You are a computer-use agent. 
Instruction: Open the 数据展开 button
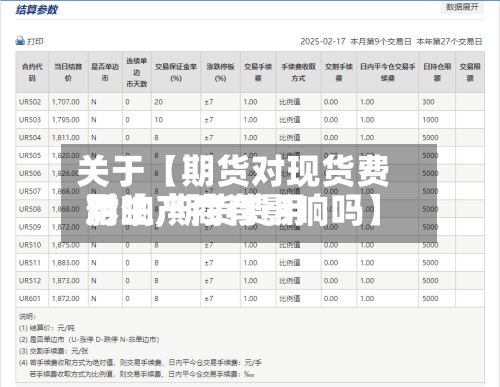click(462, 7)
